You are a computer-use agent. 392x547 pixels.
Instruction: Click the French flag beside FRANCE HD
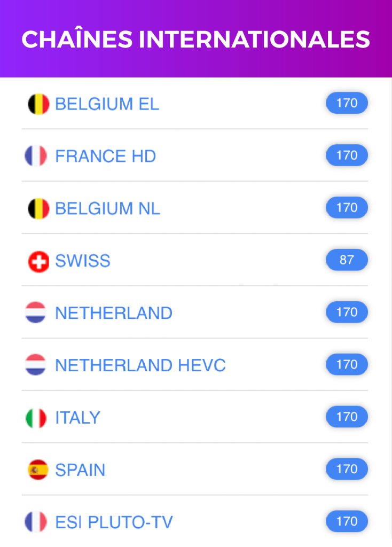pyautogui.click(x=36, y=156)
